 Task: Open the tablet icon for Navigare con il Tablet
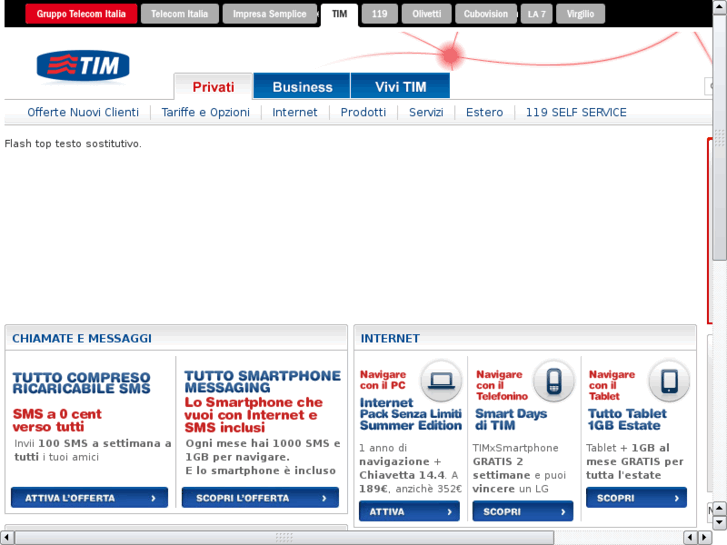pyautogui.click(x=669, y=381)
